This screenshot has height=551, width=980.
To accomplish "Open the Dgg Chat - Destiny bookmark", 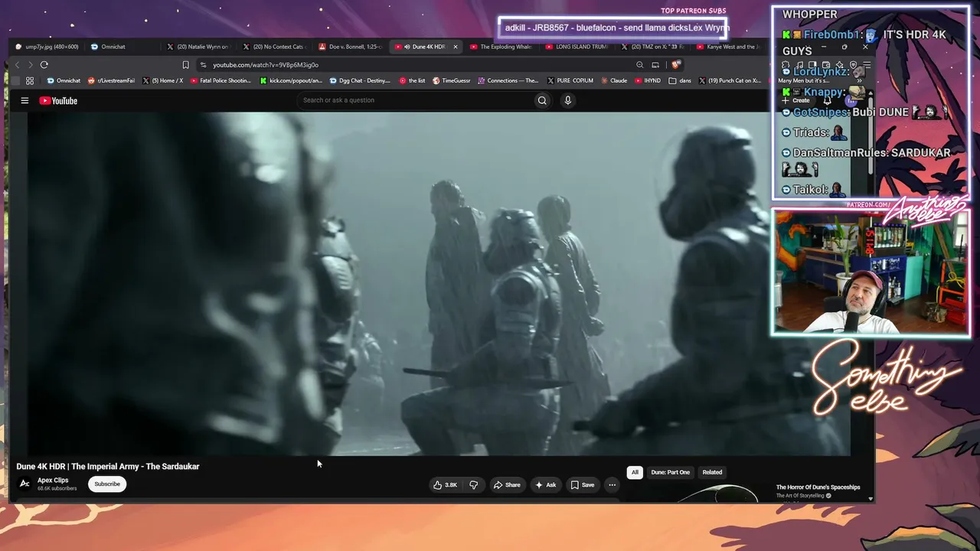I will pyautogui.click(x=360, y=80).
